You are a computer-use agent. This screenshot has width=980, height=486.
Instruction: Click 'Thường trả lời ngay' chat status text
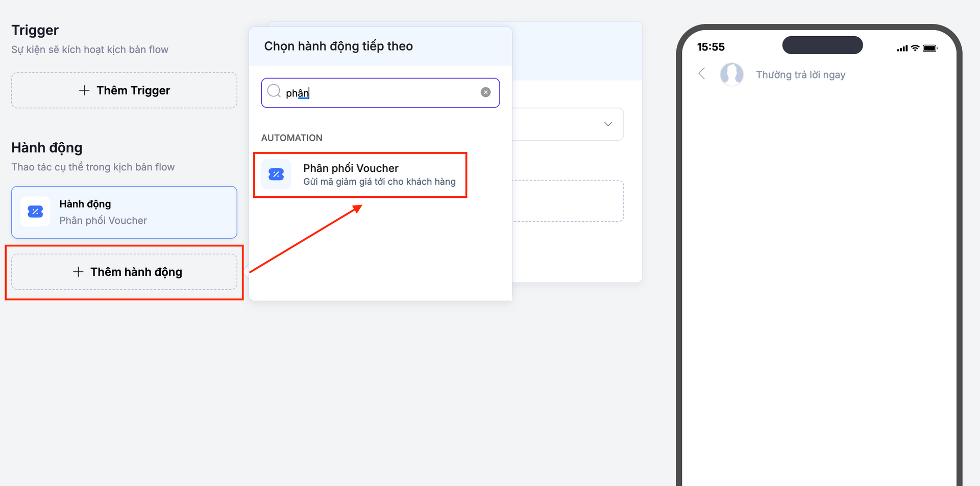[800, 75]
